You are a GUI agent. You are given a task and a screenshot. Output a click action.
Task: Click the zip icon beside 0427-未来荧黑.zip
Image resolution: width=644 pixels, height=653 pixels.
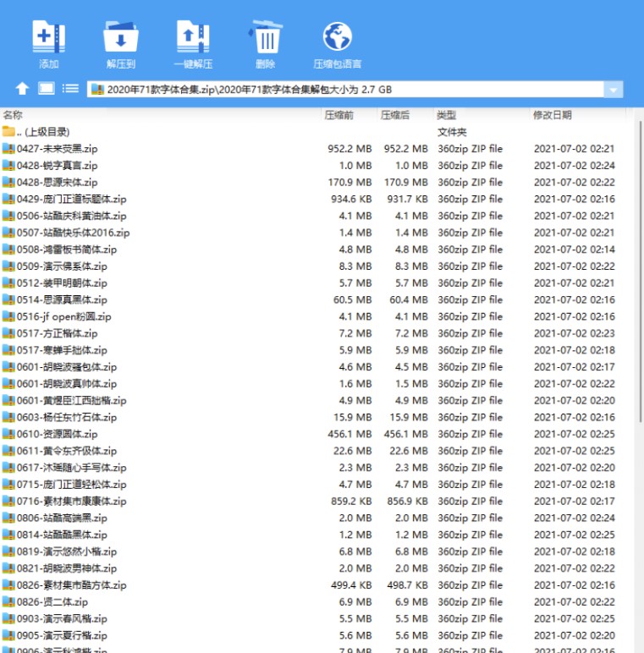8,149
